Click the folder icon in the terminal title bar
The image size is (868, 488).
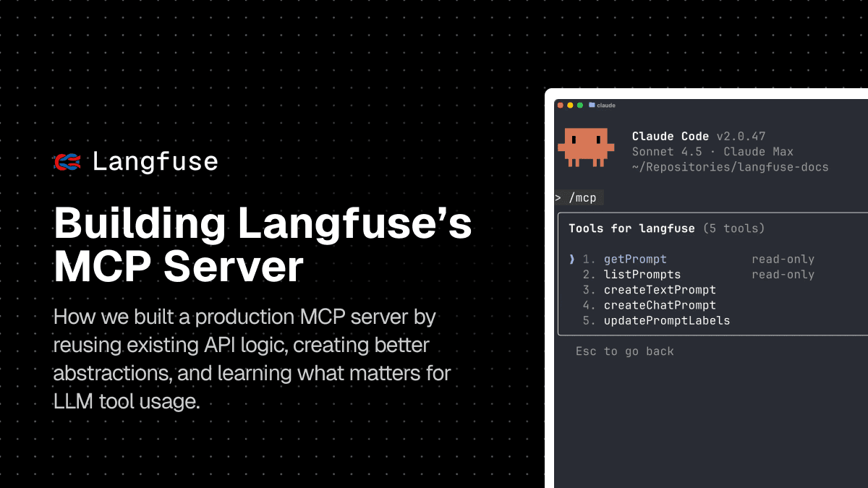click(x=590, y=104)
